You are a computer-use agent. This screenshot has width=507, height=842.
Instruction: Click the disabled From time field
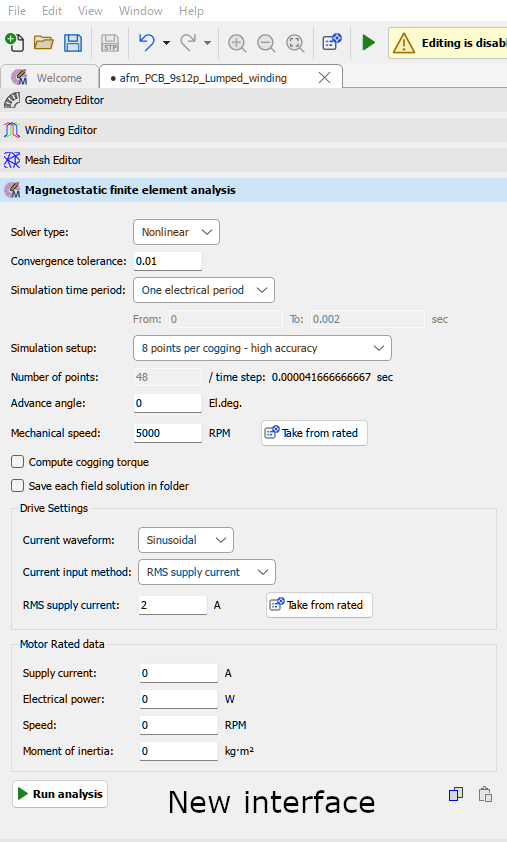[226, 319]
